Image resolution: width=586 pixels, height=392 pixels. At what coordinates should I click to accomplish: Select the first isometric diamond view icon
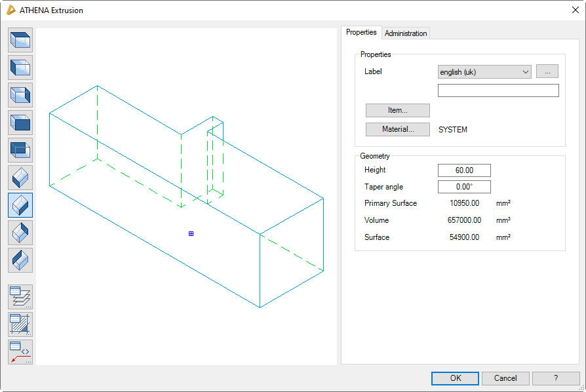click(x=20, y=178)
